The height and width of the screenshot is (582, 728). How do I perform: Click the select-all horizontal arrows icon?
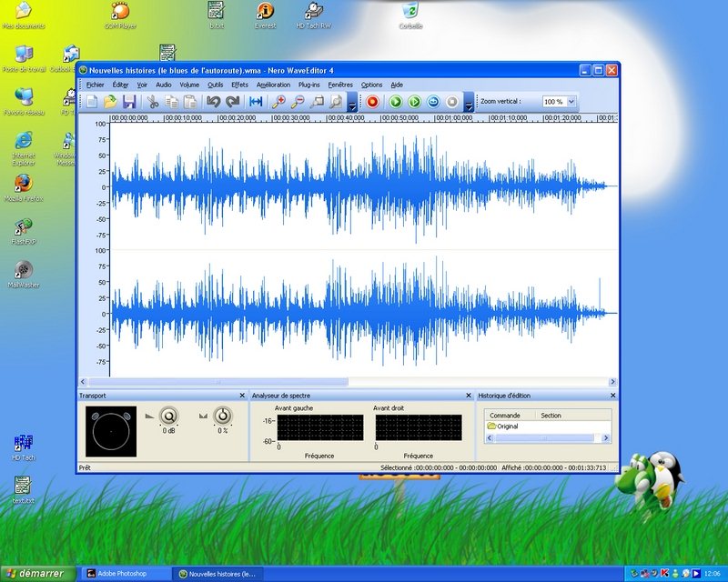pyautogui.click(x=256, y=102)
